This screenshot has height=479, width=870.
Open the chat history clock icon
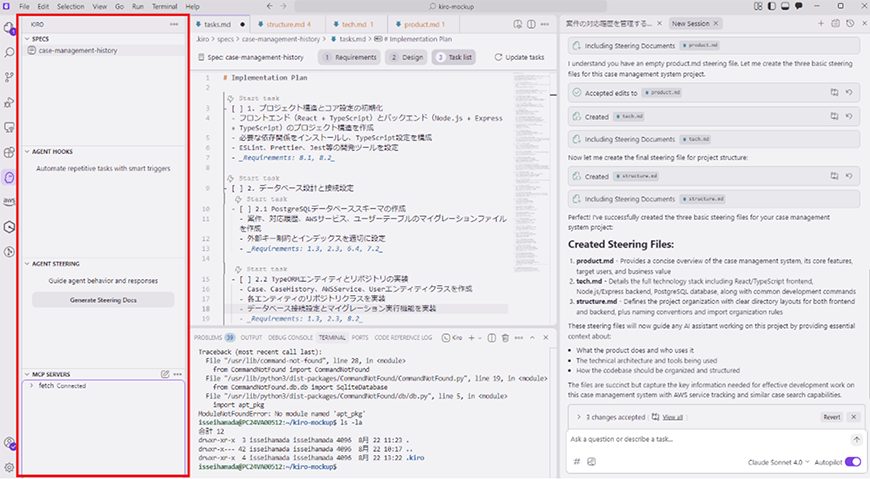coord(850,23)
